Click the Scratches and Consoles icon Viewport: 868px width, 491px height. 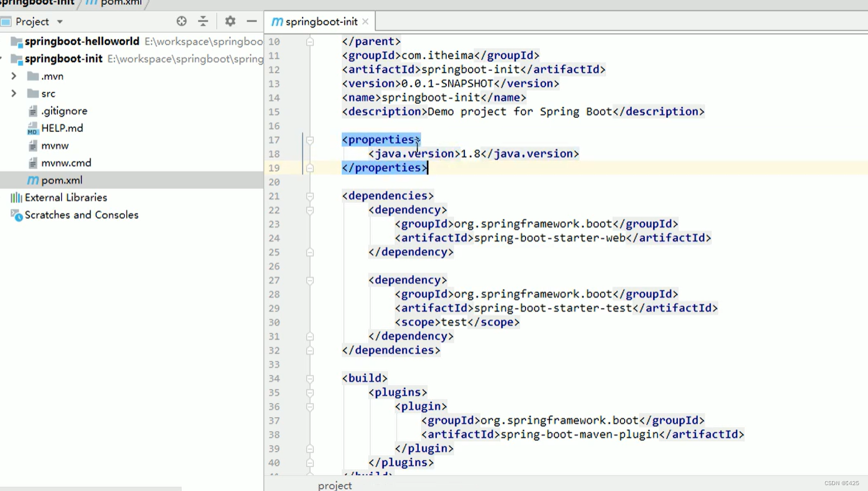click(16, 215)
